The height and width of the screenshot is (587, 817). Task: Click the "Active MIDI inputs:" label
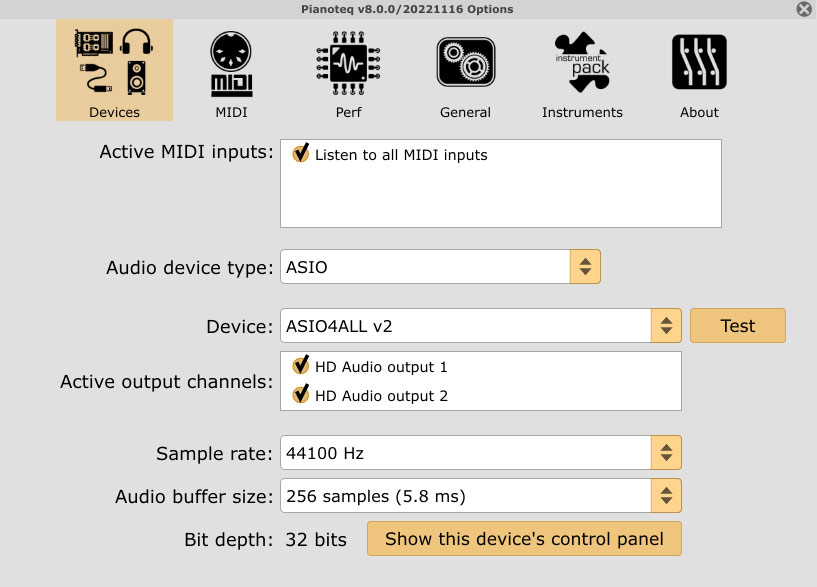click(187, 152)
